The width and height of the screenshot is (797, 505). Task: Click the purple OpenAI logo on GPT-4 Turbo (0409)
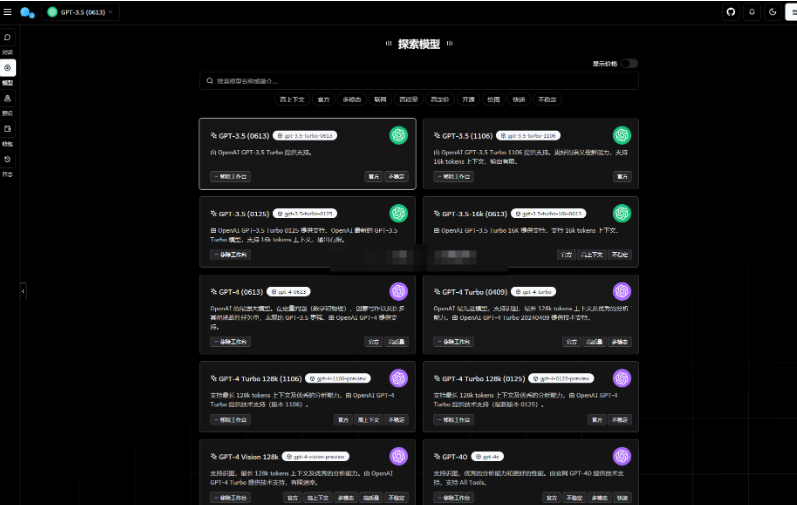pyautogui.click(x=622, y=292)
